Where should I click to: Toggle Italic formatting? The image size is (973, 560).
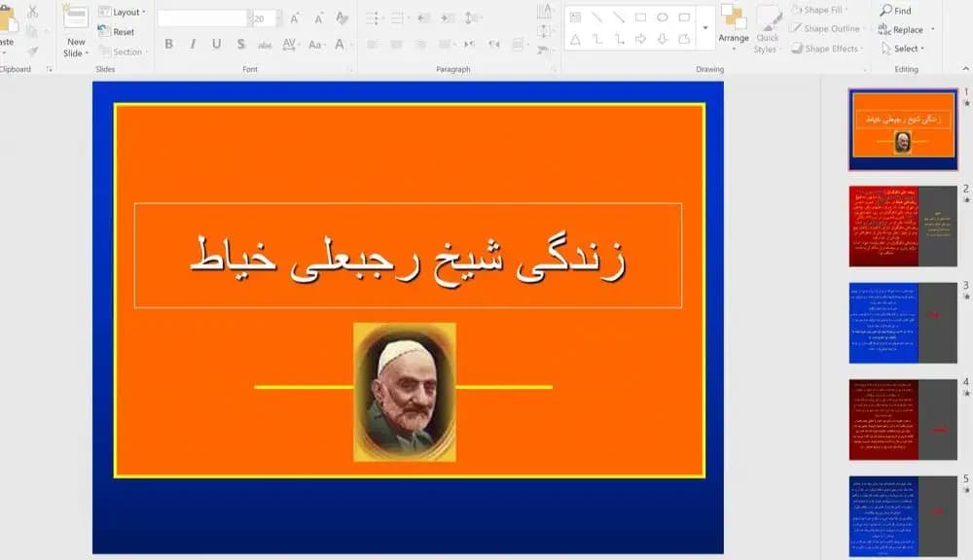click(193, 44)
